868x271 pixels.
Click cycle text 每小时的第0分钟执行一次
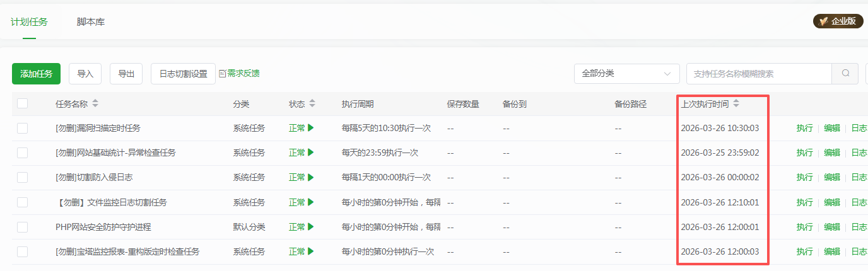click(388, 251)
